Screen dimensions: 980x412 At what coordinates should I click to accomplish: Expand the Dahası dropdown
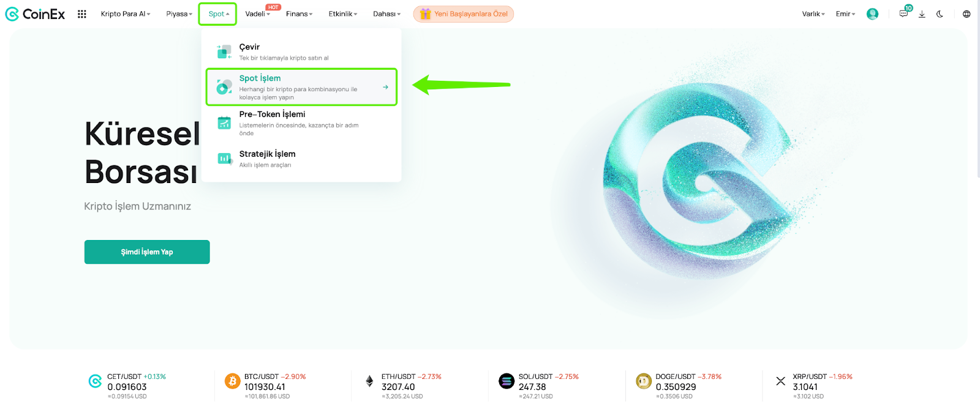pyautogui.click(x=386, y=14)
